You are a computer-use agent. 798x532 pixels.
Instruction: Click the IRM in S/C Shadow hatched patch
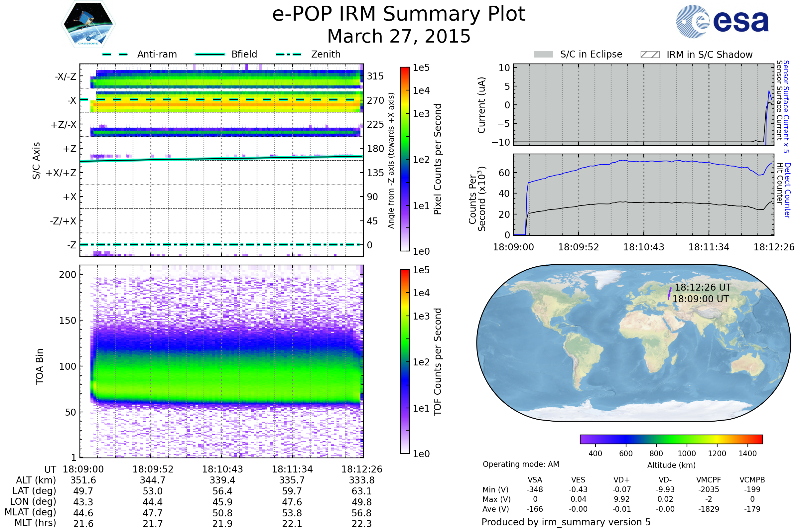(x=650, y=55)
